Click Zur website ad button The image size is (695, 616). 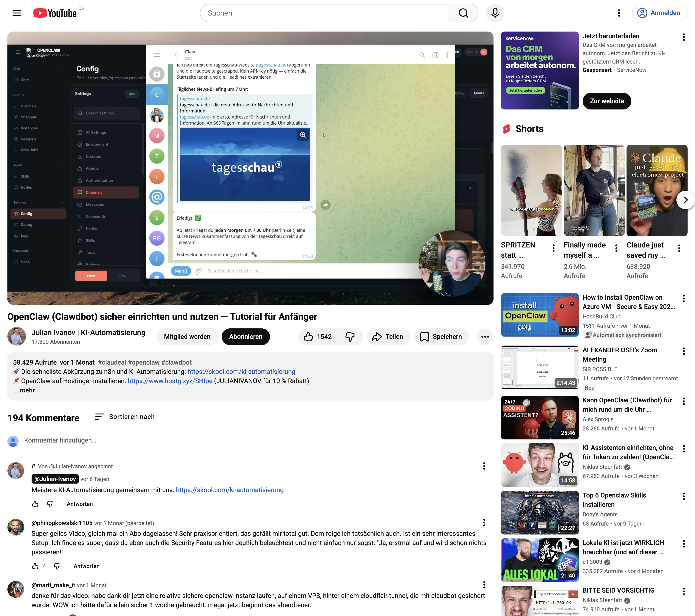(x=606, y=101)
